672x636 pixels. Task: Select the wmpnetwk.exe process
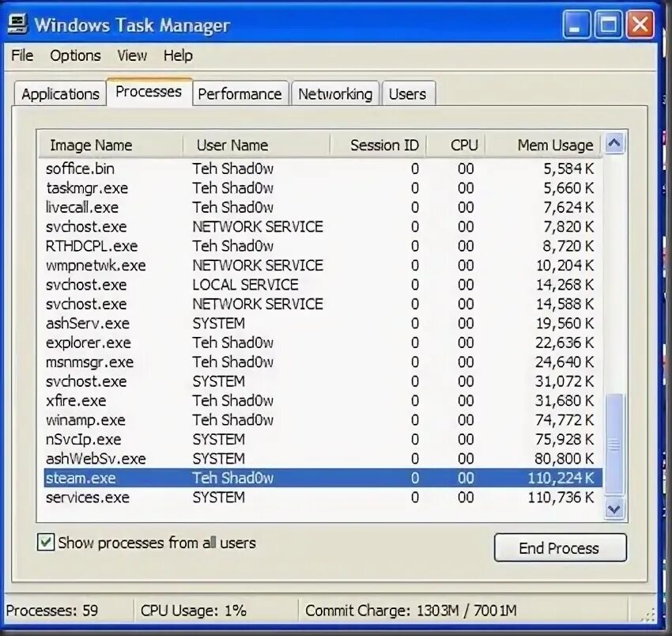(x=323, y=265)
